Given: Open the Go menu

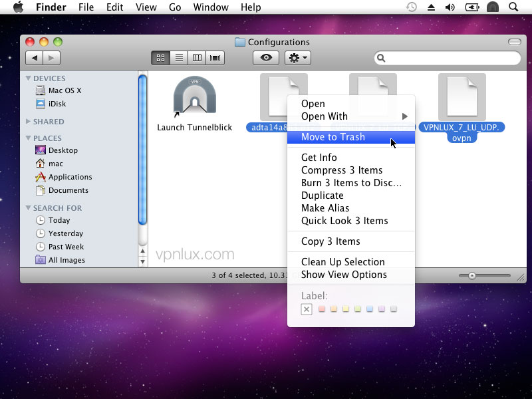Looking at the screenshot, I should point(175,7).
